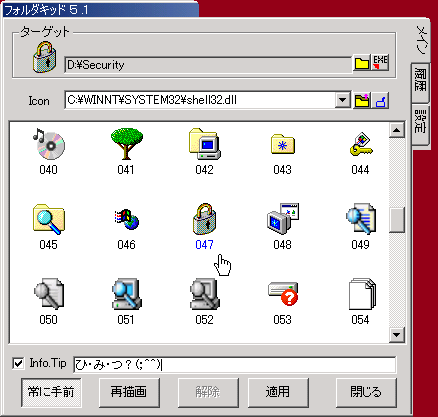Select the green tree icon 041
438x417 pixels.
coord(126,144)
